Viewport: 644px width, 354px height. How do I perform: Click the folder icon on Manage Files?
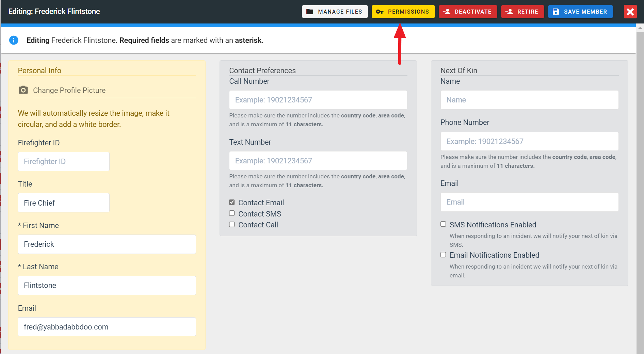pos(310,12)
